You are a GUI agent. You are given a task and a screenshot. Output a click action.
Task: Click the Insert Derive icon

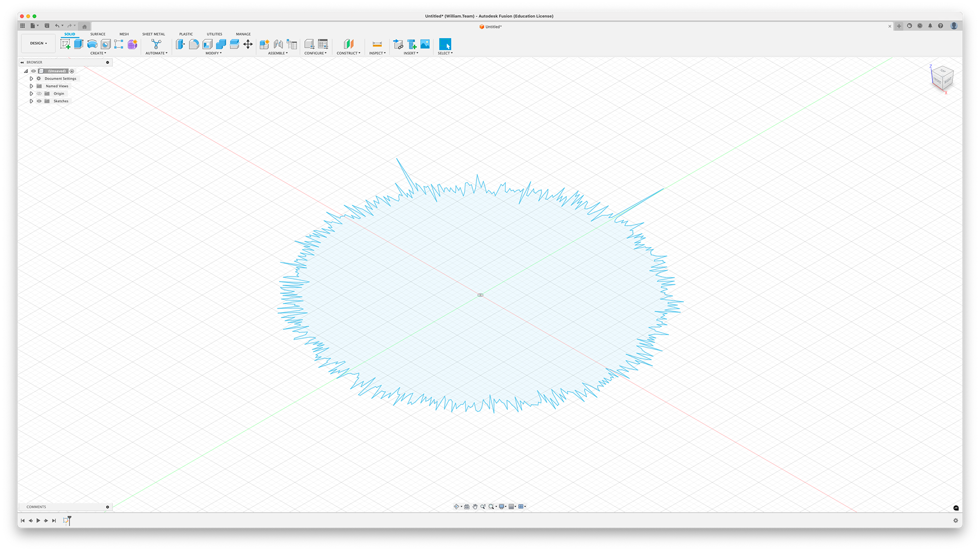coord(398,44)
